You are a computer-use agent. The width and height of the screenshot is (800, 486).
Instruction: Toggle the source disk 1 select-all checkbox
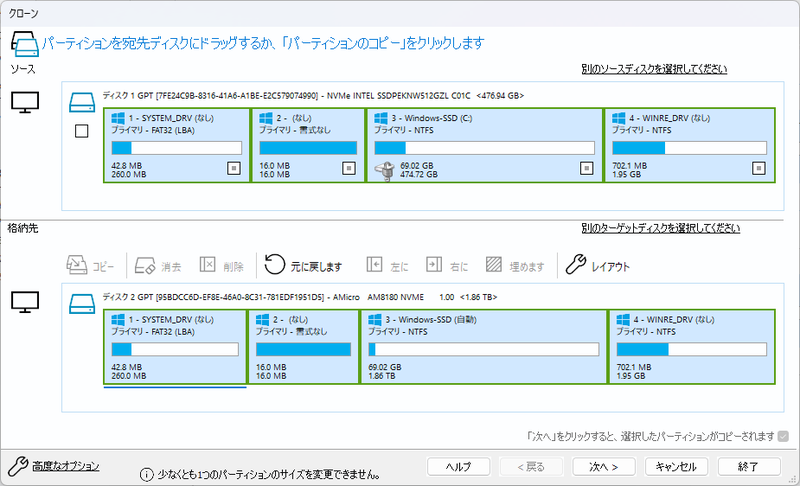coord(82,131)
